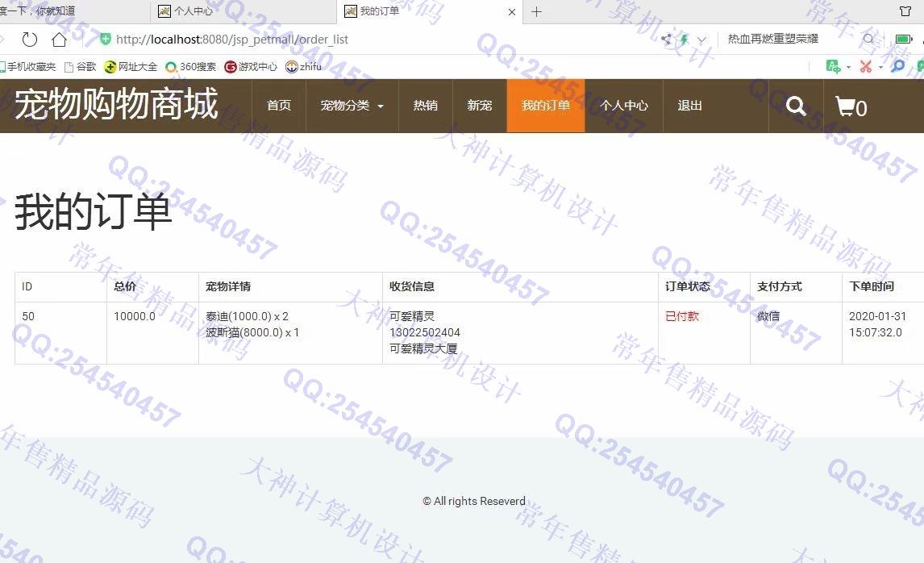The height and width of the screenshot is (563, 924).
Task: Open the zhifu bookmark
Action: pyautogui.click(x=303, y=67)
